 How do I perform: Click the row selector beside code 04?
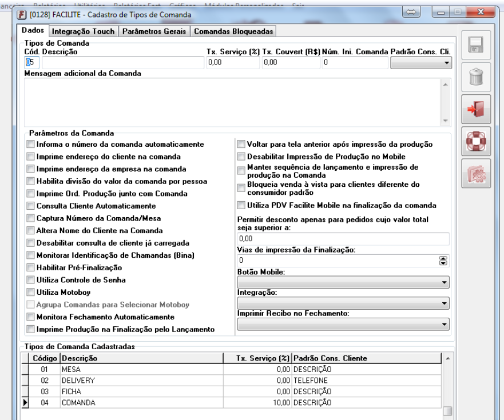25,403
